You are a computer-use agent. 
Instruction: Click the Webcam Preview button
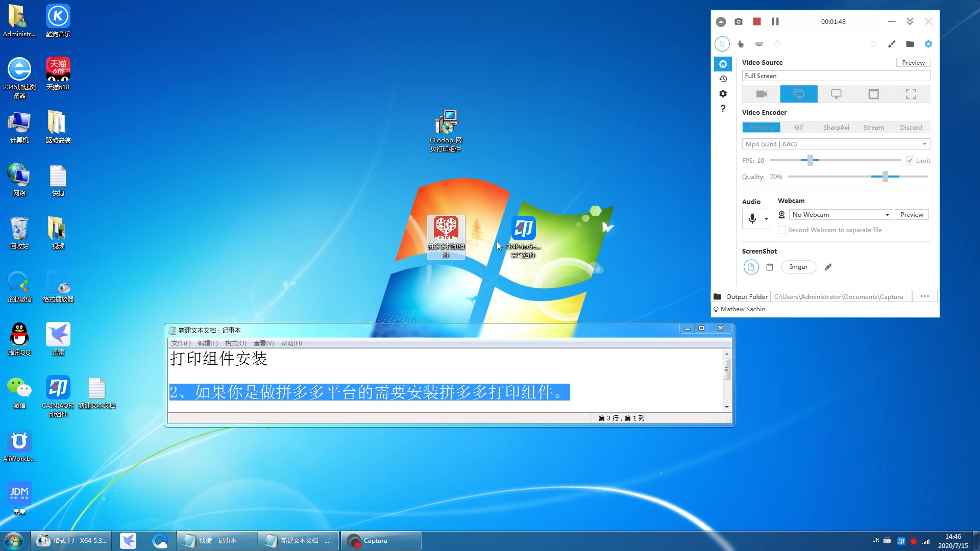(x=912, y=214)
